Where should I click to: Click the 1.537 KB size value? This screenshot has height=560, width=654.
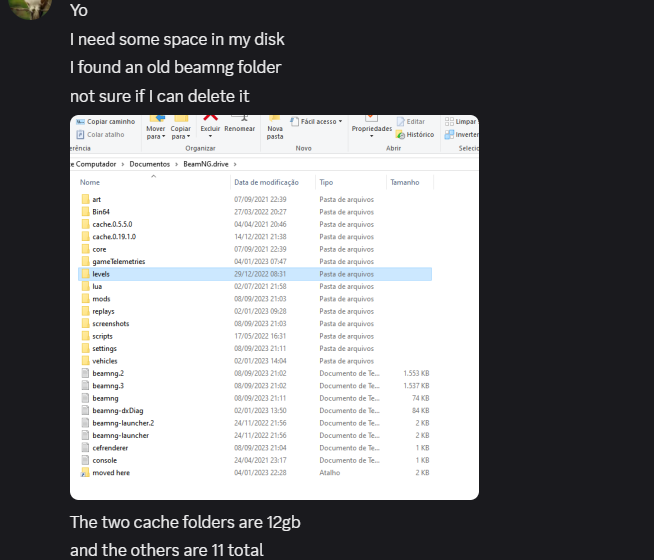pyautogui.click(x=416, y=386)
